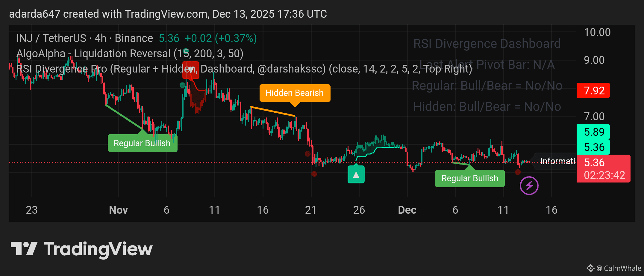The width and height of the screenshot is (644, 276).
Task: Click the 23 date on time axis
Action: (32, 210)
